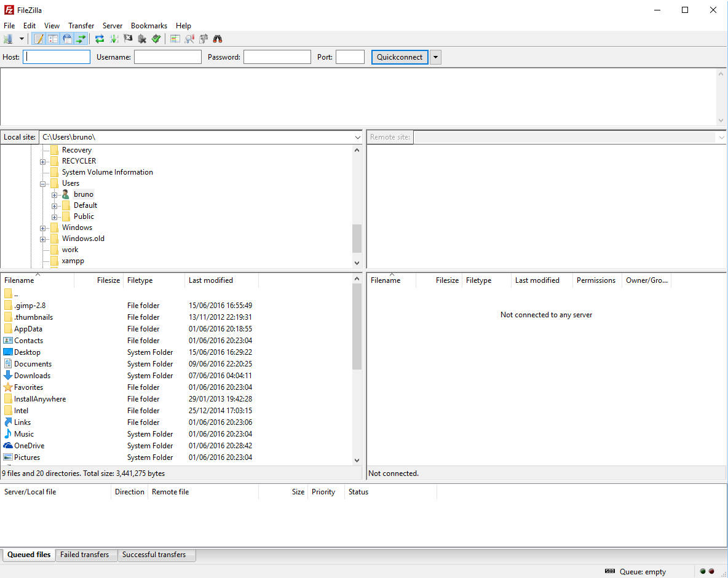The image size is (728, 578).
Task: Cancel the current operation flag icon
Action: coord(128,39)
